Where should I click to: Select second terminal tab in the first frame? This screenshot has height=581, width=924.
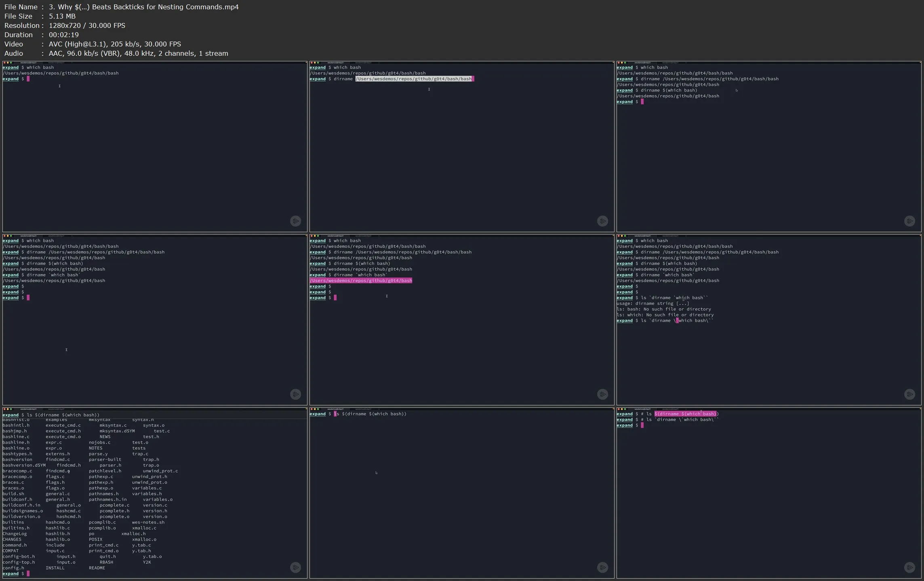pos(56,63)
